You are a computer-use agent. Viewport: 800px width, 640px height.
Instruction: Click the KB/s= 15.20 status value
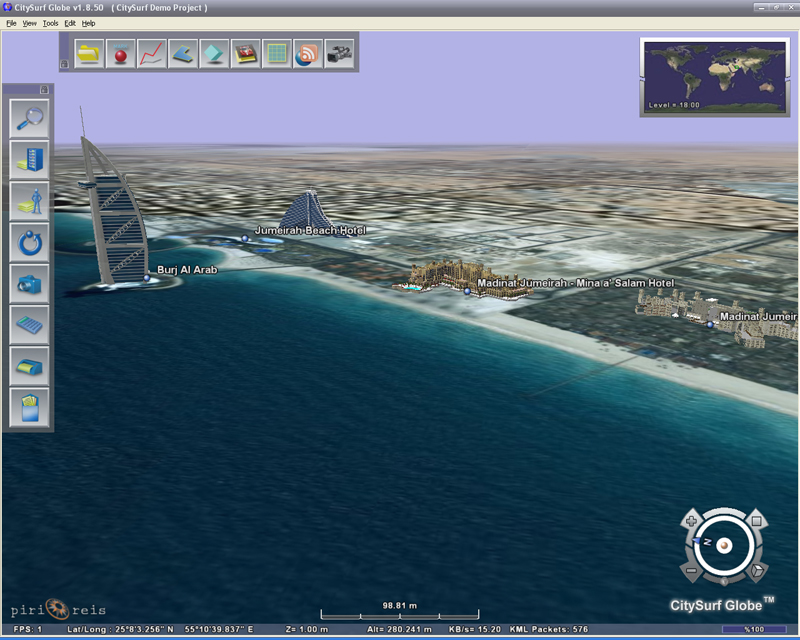[x=474, y=629]
